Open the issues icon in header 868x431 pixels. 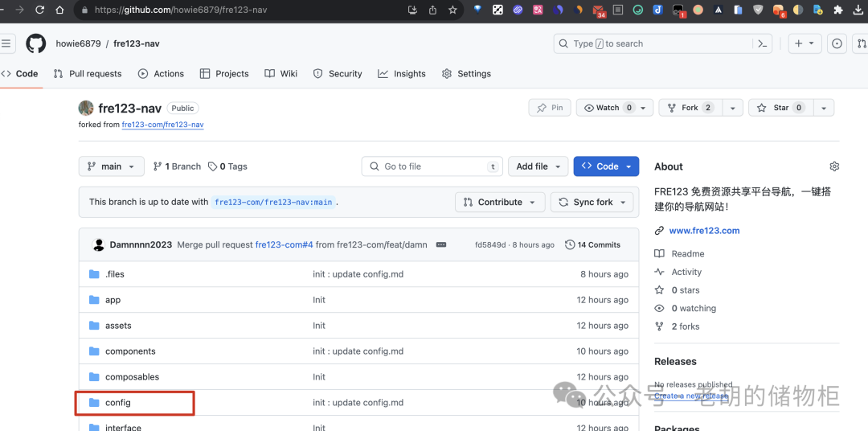(x=837, y=43)
